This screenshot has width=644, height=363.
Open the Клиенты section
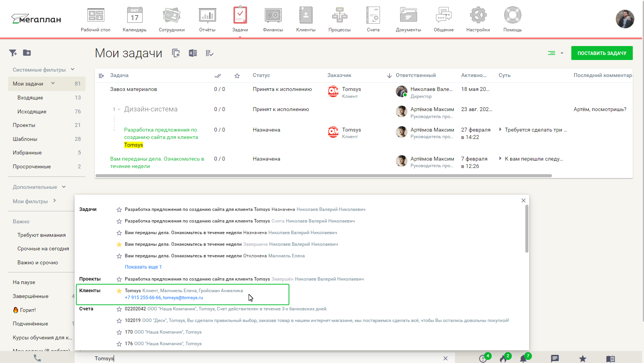[306, 19]
